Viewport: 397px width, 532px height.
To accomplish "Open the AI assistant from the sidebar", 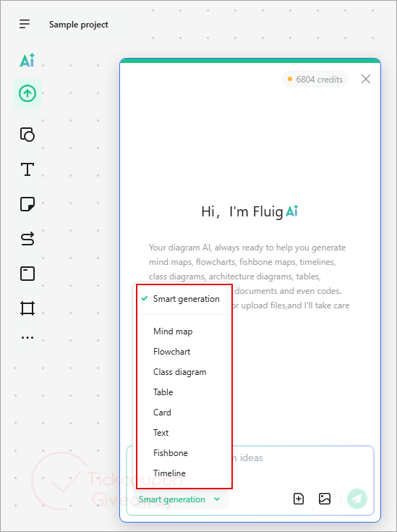I will (x=27, y=60).
